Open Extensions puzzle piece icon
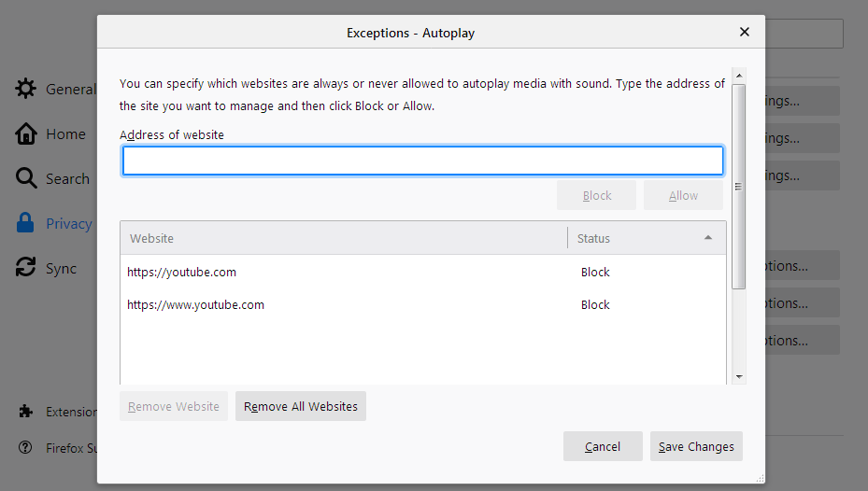Viewport: 868px width, 491px height. (x=25, y=412)
